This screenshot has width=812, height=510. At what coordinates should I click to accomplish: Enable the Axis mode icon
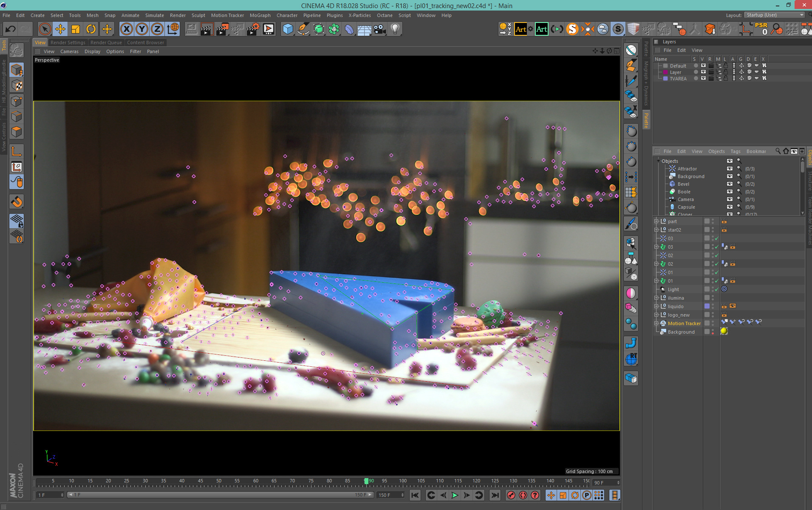tap(17, 151)
